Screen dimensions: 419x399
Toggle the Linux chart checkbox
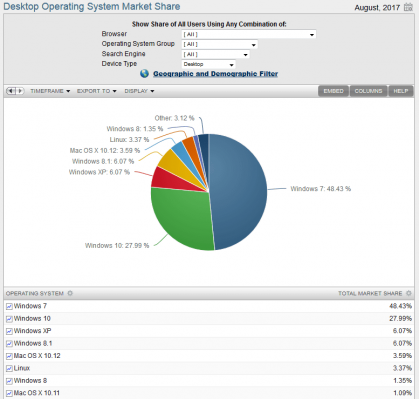click(x=9, y=369)
